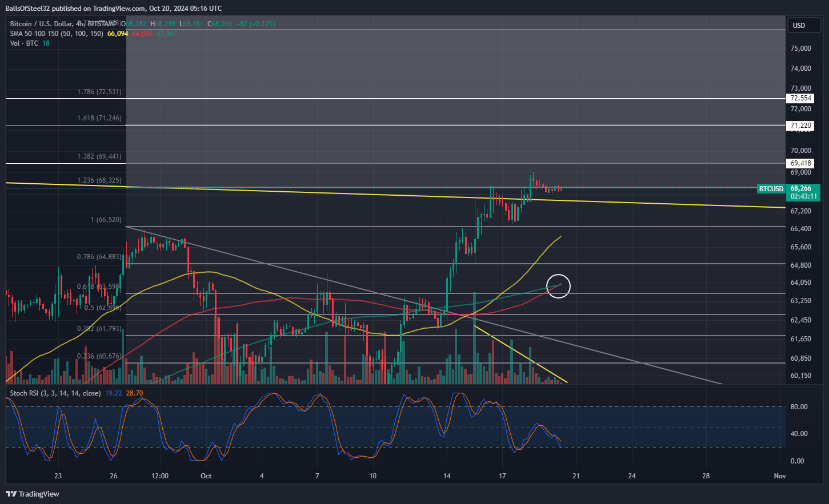Click 40.00 on the Stoch RSI scale
The width and height of the screenshot is (829, 504).
pyautogui.click(x=799, y=434)
